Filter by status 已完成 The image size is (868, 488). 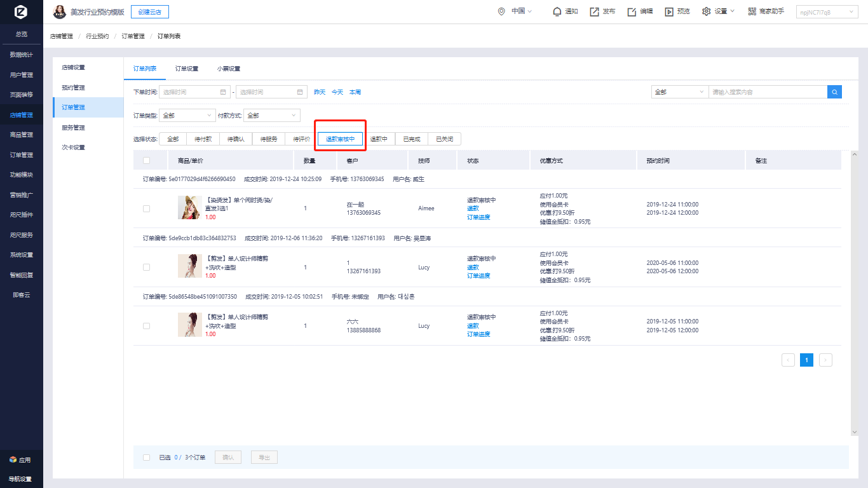412,139
